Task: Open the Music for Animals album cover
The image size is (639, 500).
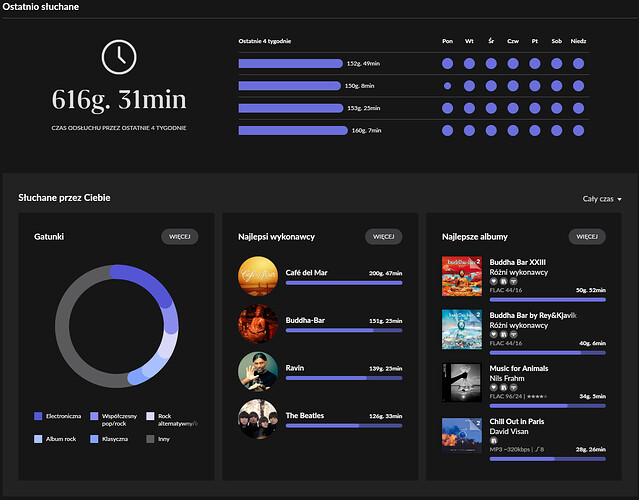Action: [x=462, y=383]
